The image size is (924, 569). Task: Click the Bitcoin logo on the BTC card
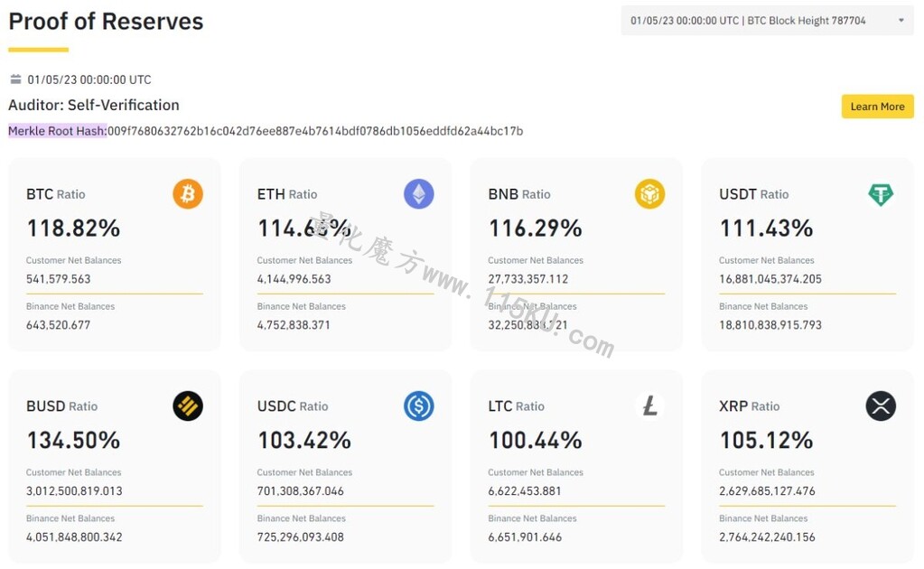[x=188, y=194]
